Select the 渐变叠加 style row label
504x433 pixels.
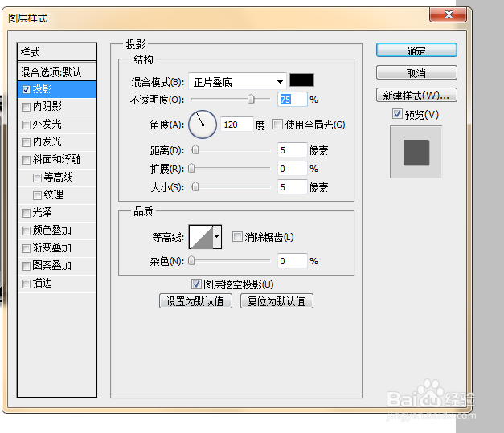pyautogui.click(x=52, y=247)
